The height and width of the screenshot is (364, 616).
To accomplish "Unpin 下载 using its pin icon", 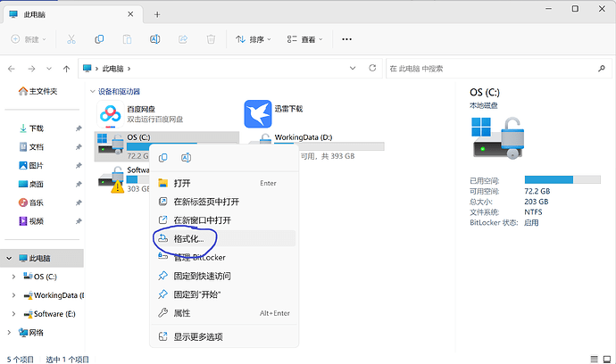I will pos(79,128).
